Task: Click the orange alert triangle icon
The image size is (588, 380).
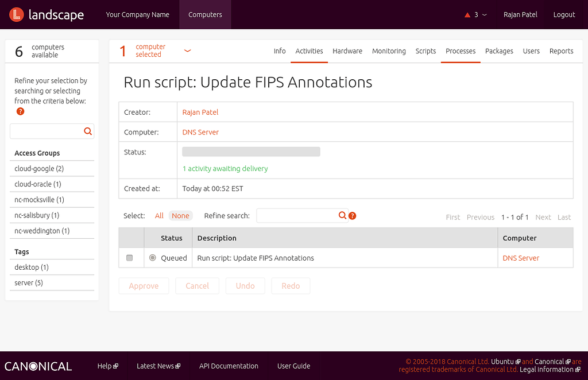Action: [467, 14]
